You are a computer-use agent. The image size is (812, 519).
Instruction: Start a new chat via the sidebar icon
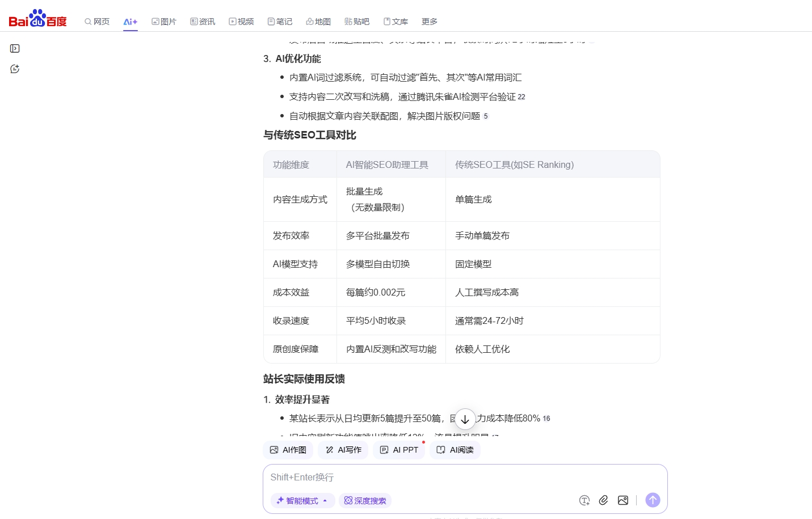(x=14, y=69)
